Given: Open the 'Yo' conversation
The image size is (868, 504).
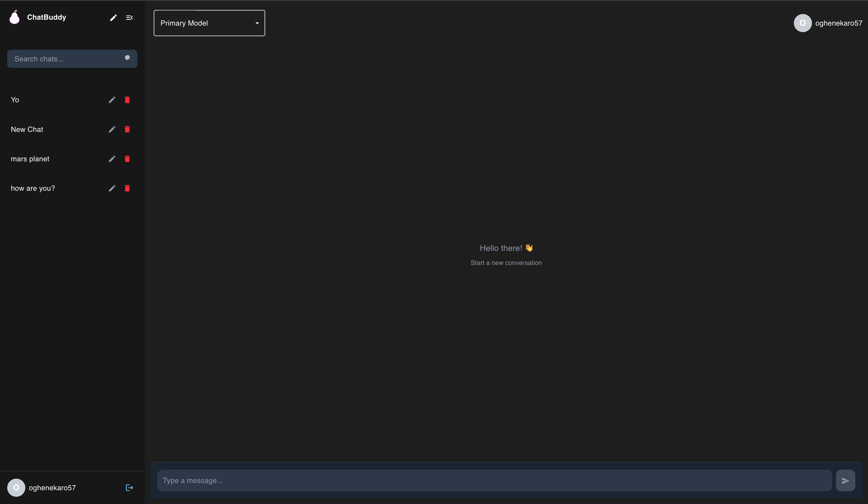Looking at the screenshot, I should pos(72,100).
